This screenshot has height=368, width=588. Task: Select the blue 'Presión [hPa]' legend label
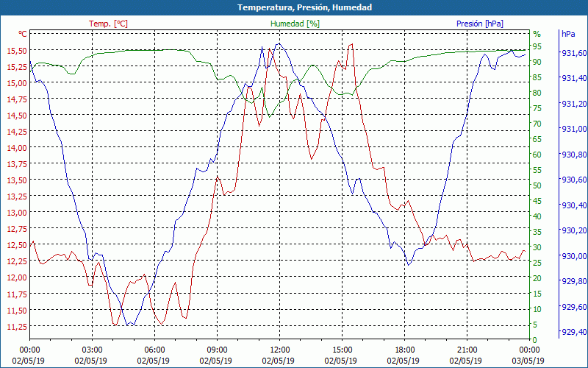click(x=480, y=24)
